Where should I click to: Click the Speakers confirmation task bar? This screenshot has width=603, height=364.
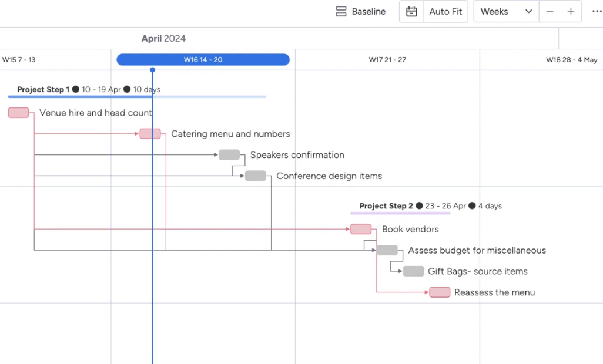[x=229, y=155]
